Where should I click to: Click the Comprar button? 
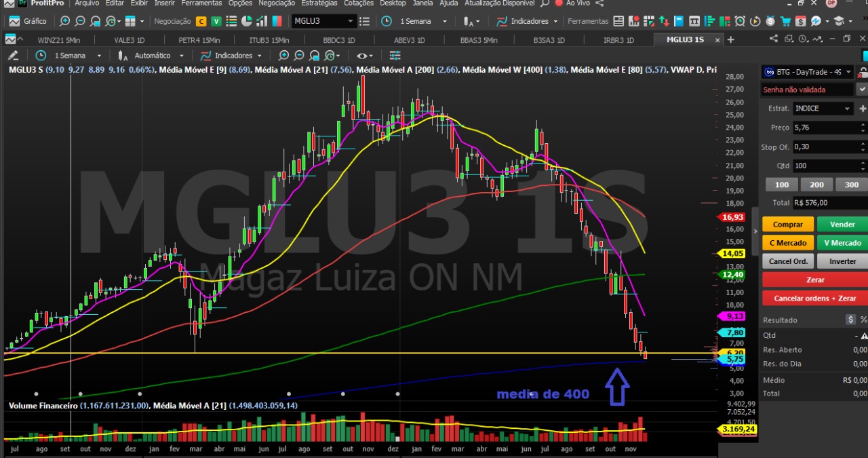click(x=787, y=225)
